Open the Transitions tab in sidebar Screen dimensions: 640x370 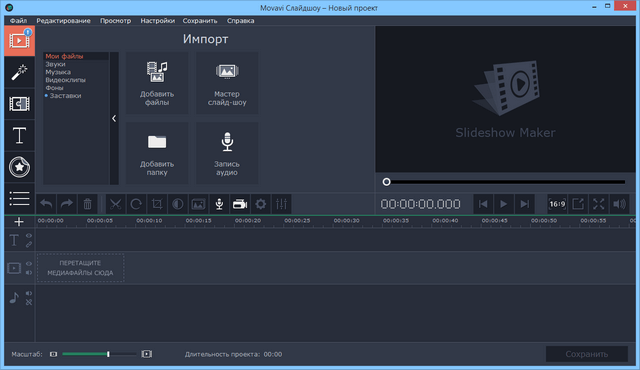coord(19,104)
